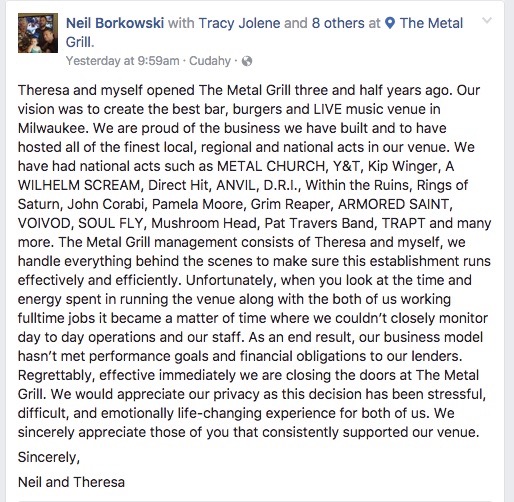
Task: Click 'ARMORED SAINT' in the post body
Action: click(x=393, y=204)
